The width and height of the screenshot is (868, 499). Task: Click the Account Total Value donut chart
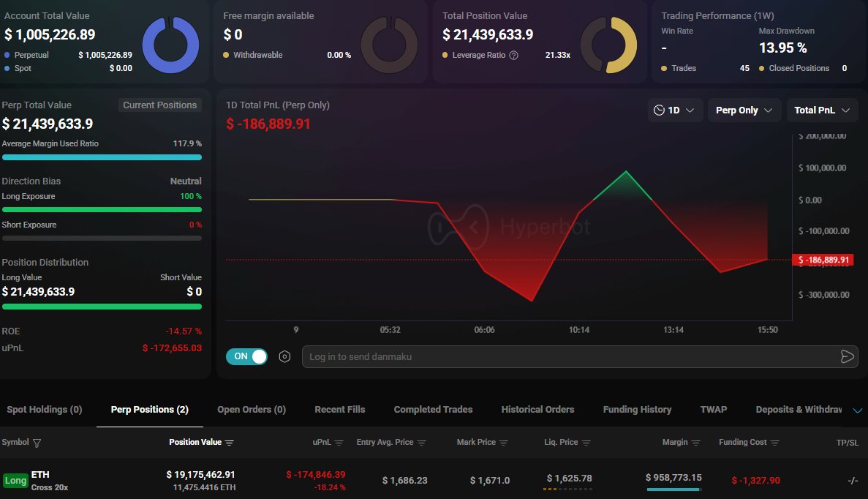point(170,45)
